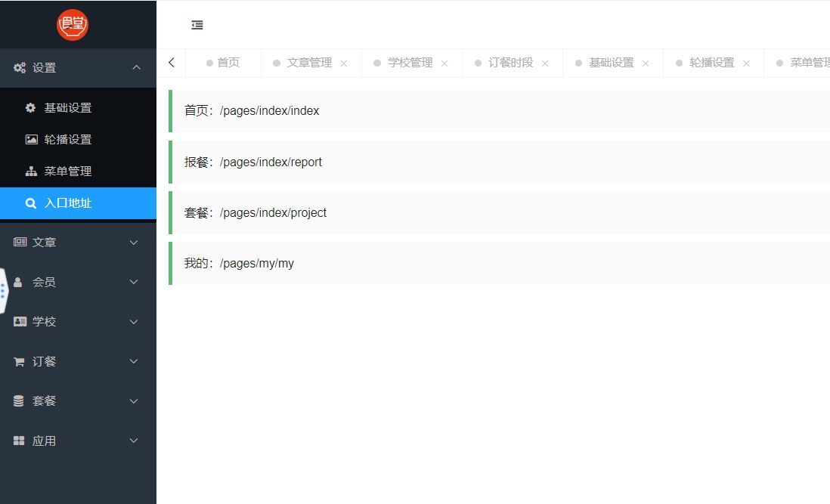830x504 pixels.
Task: Expand the 文章 sidebar menu
Action: (x=134, y=243)
